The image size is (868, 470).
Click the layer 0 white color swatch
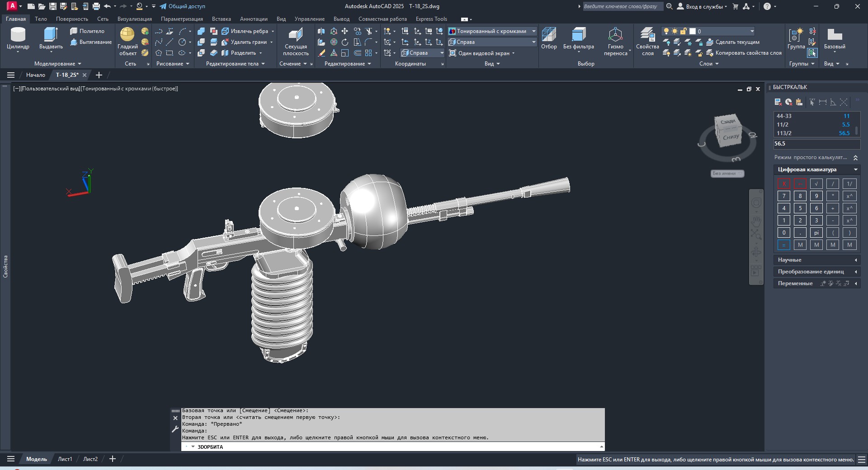pos(692,31)
